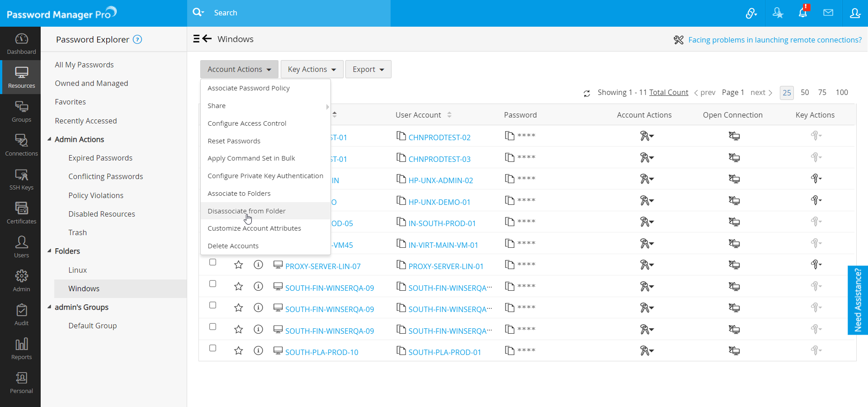Collapse the Admin Actions tree section

click(x=49, y=139)
